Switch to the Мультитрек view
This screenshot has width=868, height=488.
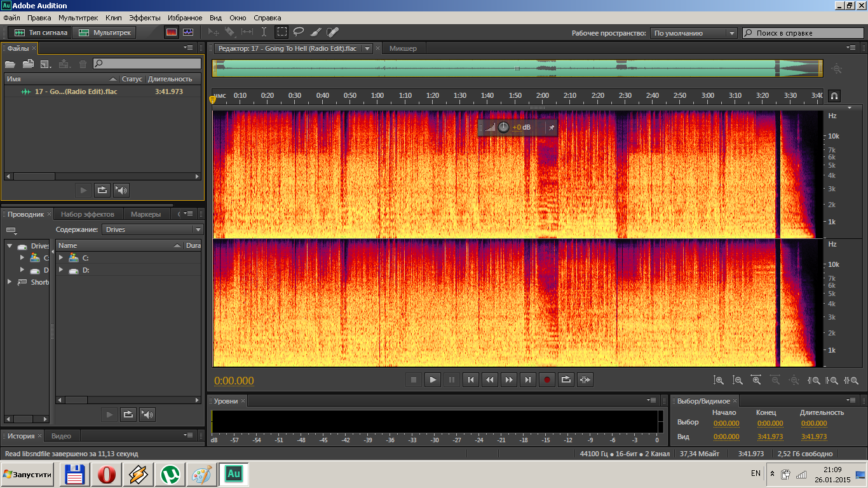(105, 32)
